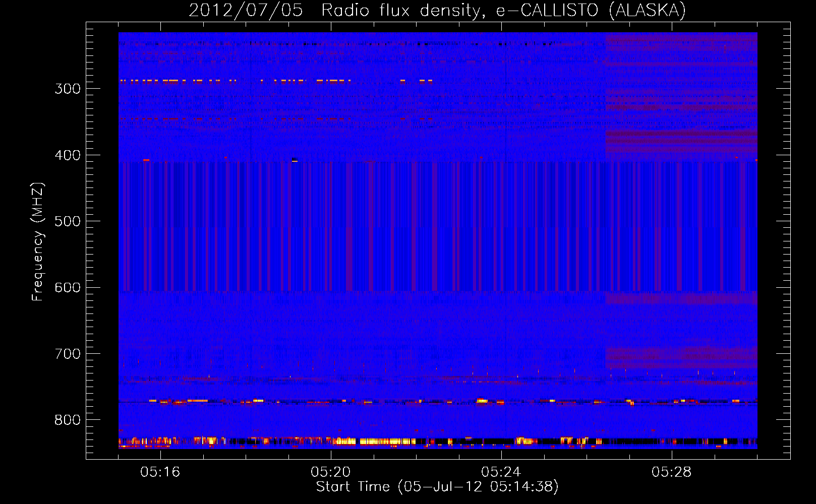The width and height of the screenshot is (816, 504).
Task: Click the 05:20 time tick label
Action: [x=331, y=472]
